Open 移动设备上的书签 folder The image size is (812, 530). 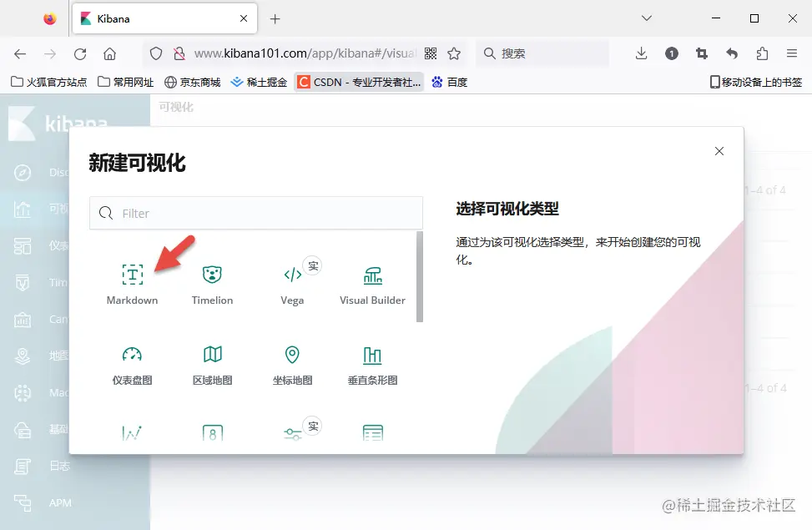click(756, 82)
